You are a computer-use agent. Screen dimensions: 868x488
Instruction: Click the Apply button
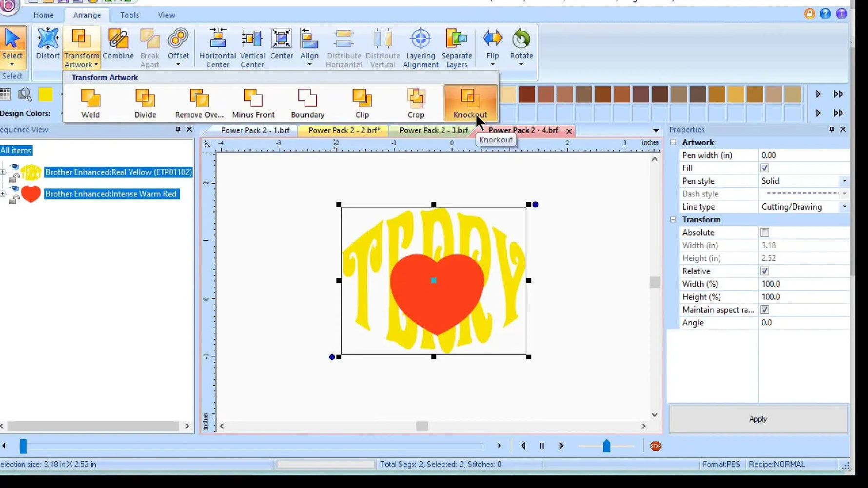[x=758, y=419]
